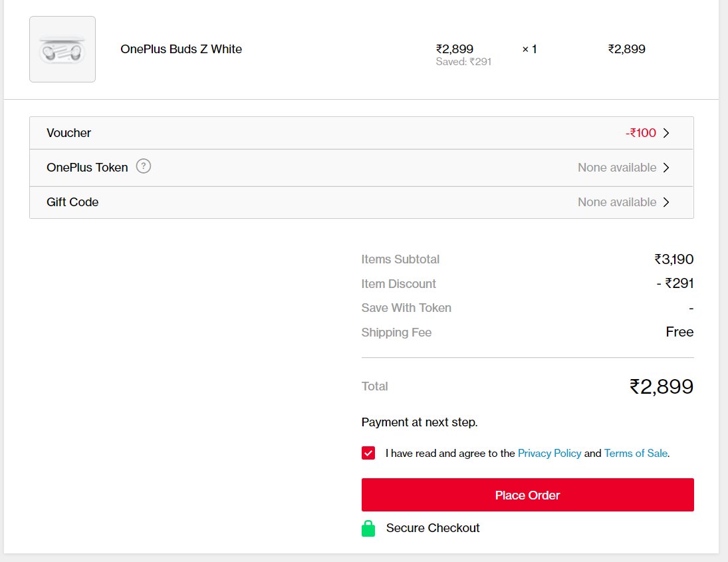Click the Item Discount label
This screenshot has height=562, width=728.
(x=398, y=284)
